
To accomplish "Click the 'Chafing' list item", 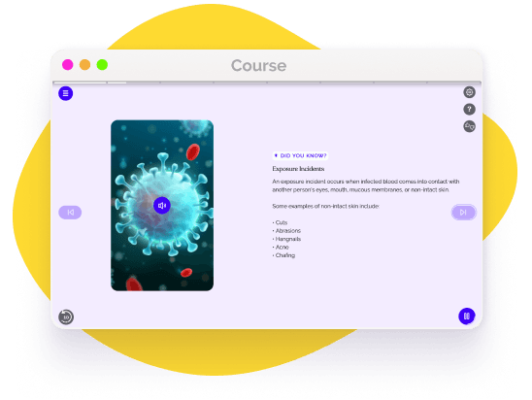I will click(283, 255).
